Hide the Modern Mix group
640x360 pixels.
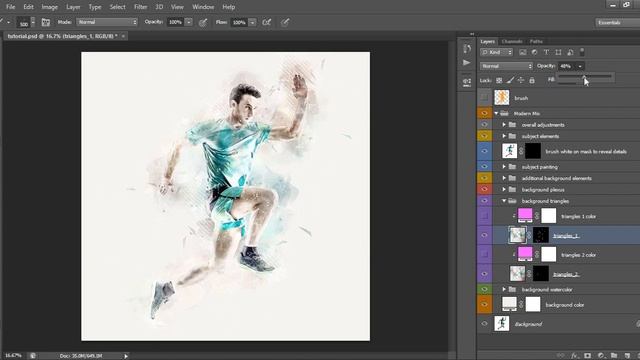point(484,113)
